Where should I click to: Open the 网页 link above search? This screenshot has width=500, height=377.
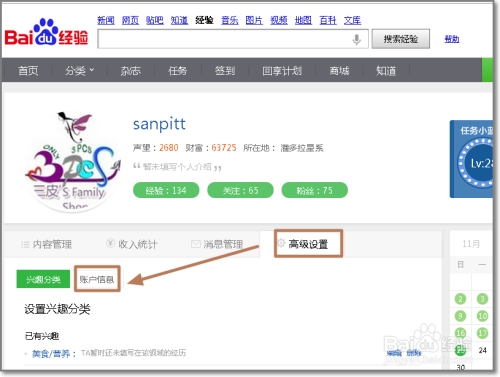click(x=130, y=20)
